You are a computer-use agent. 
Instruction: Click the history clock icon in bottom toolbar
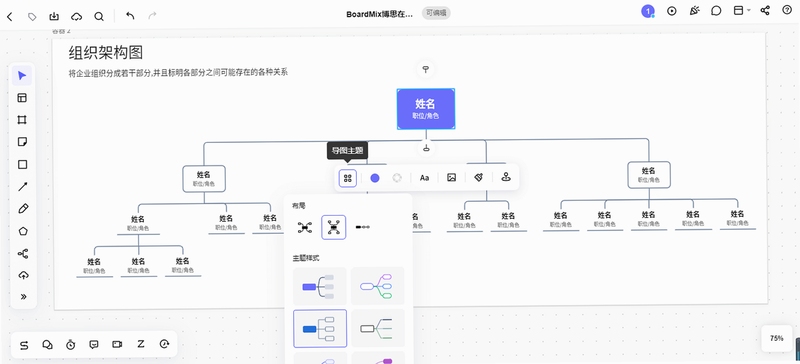pyautogui.click(x=164, y=344)
